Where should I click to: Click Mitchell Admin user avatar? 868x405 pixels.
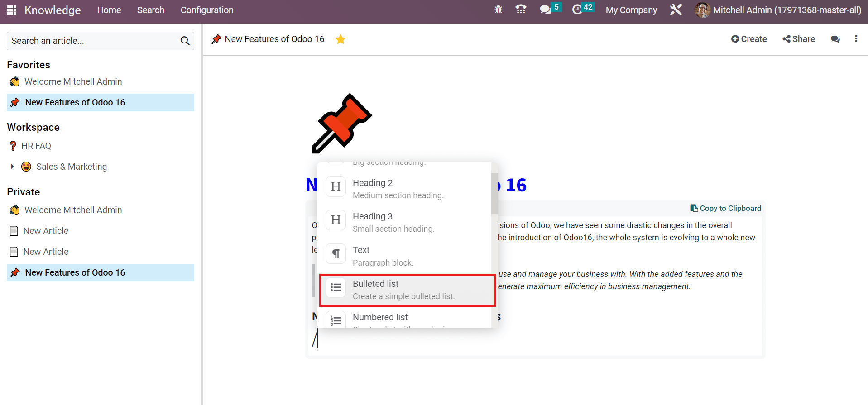[702, 10]
